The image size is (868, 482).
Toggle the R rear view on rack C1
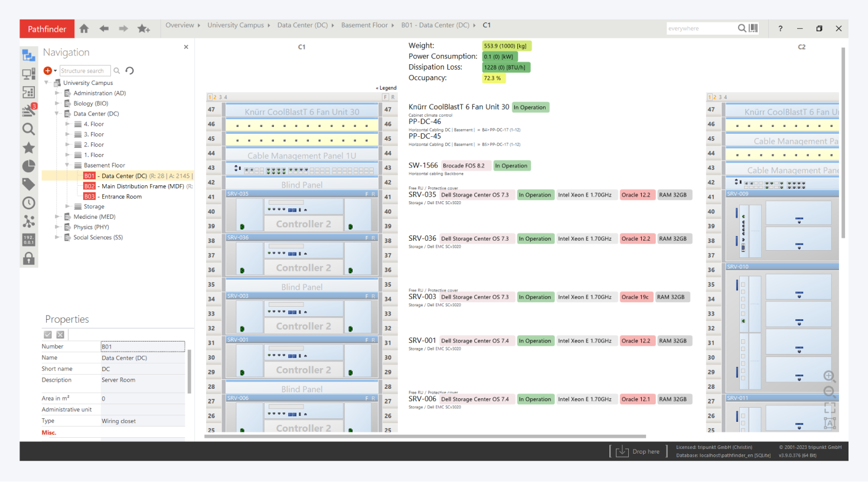pos(393,97)
